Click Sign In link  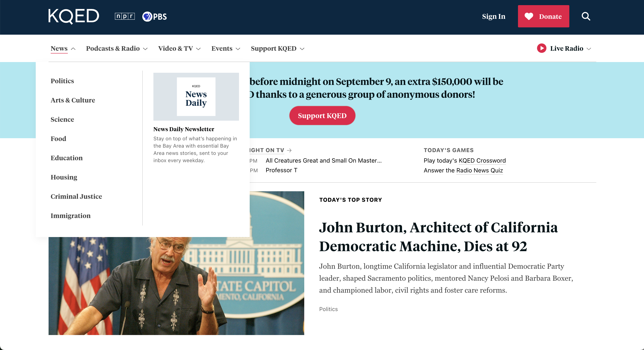[494, 16]
